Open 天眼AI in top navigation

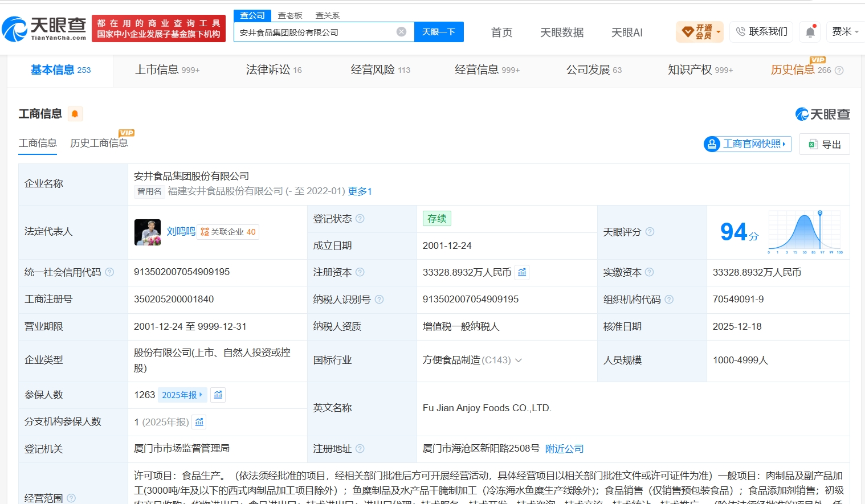coord(627,32)
